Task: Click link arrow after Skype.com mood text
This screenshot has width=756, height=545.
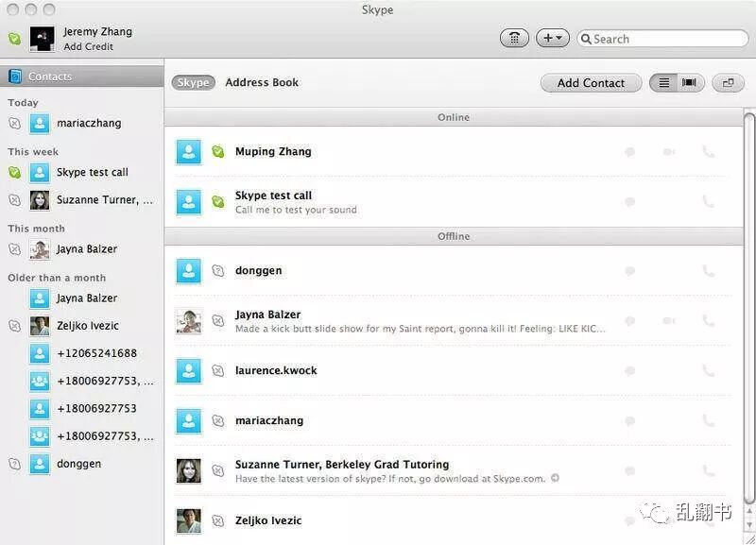Action: coord(555,478)
